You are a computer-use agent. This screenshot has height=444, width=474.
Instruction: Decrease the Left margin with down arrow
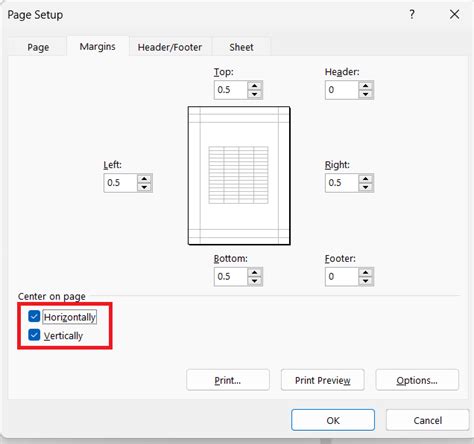pos(144,187)
